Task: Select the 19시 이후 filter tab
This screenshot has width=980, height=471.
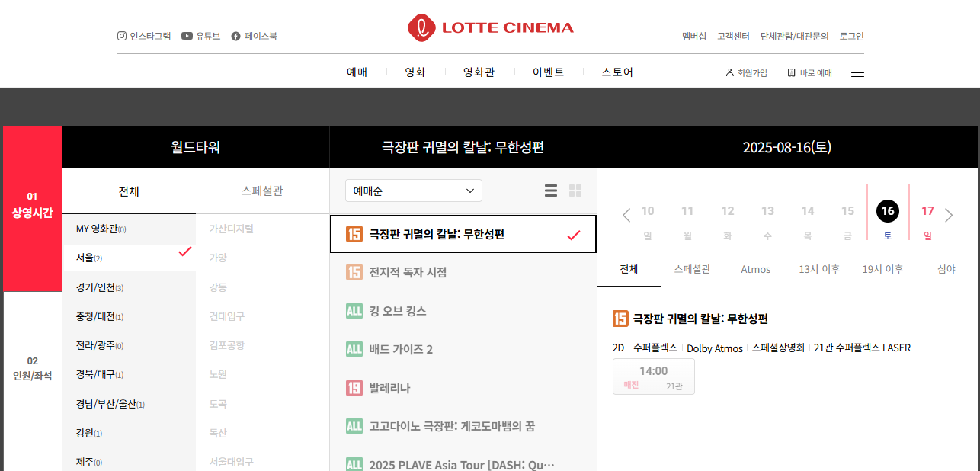Action: click(x=882, y=269)
